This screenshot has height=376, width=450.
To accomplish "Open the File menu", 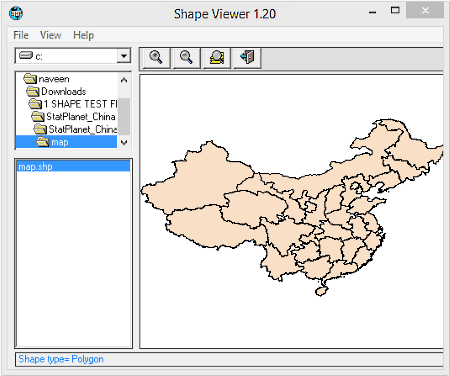I will [x=21, y=35].
